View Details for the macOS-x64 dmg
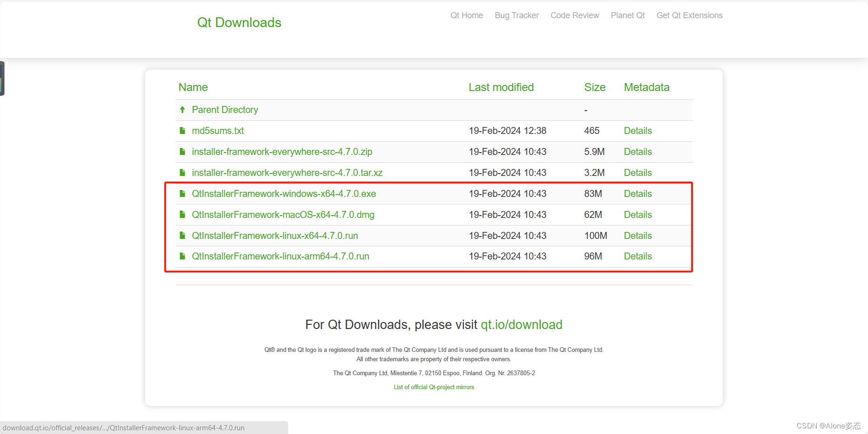 click(x=638, y=215)
